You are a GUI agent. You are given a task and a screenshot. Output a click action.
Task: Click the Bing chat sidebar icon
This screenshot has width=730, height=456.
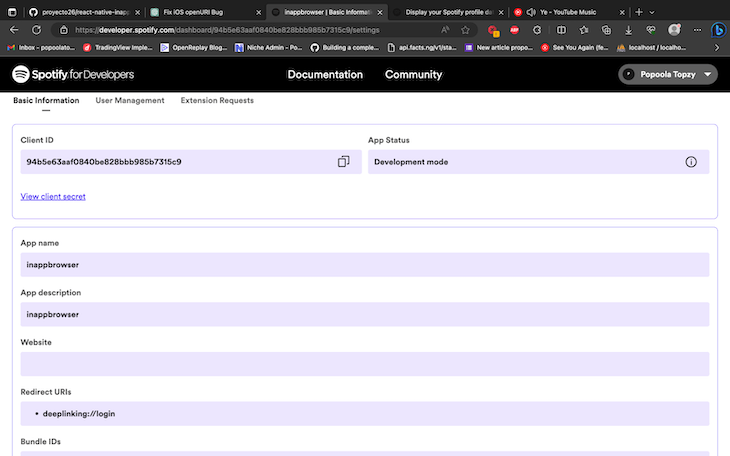pos(717,30)
